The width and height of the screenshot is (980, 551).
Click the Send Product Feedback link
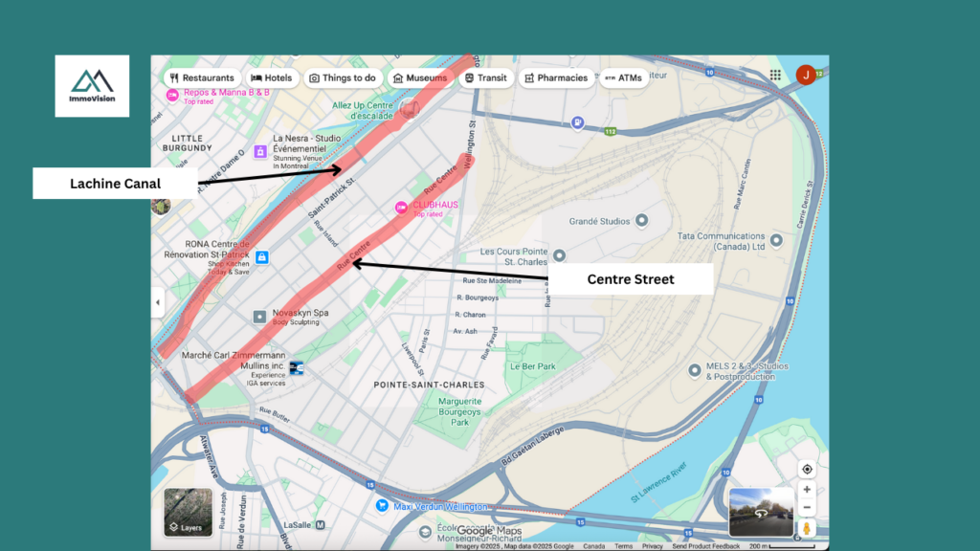click(x=705, y=546)
